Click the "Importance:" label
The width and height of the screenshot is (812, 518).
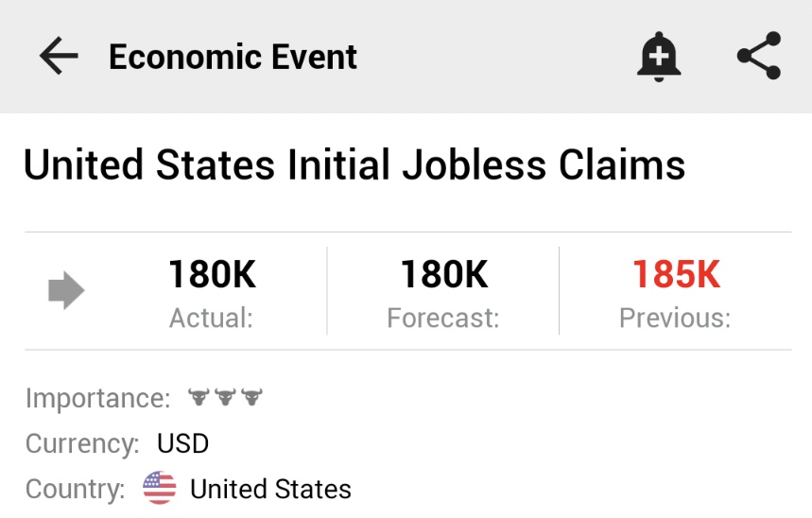98,398
